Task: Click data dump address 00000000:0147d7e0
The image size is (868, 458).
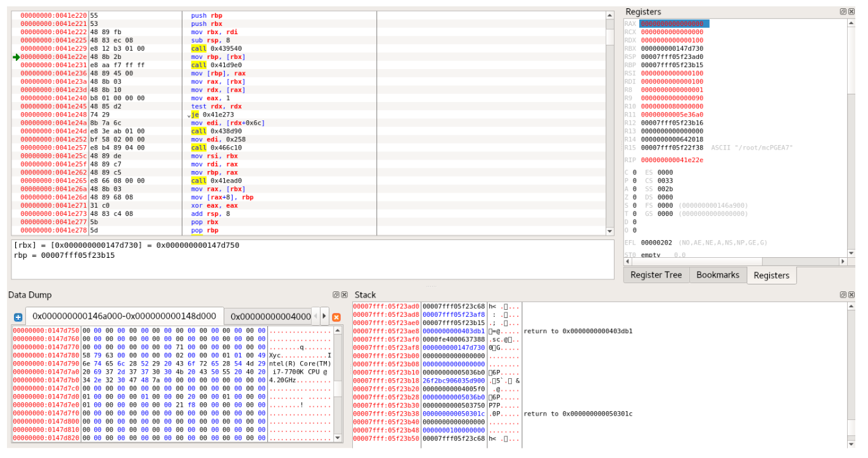Action: tap(46, 405)
